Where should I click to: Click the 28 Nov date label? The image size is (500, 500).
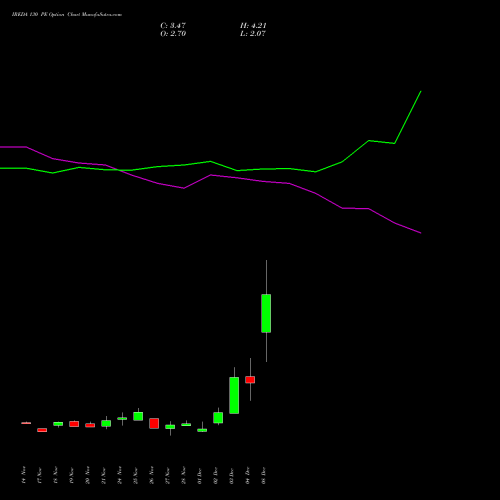183,475
